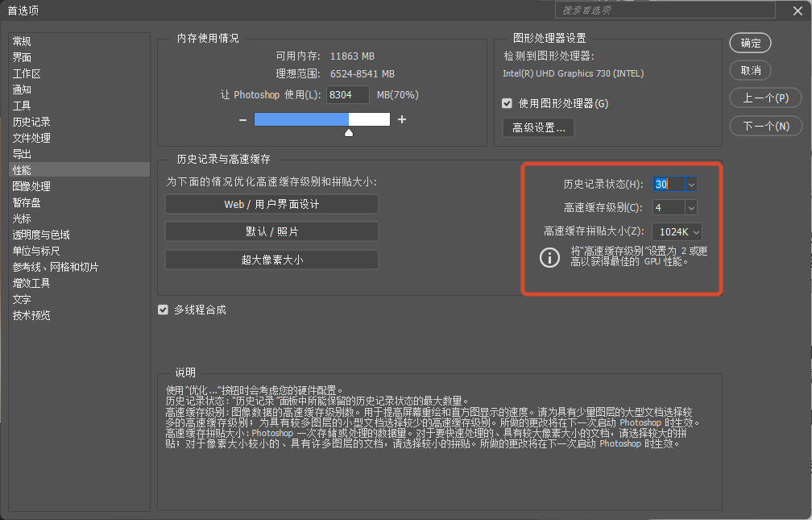The height and width of the screenshot is (520, 812).
Task: Disable the 多线程合成 checkbox
Action: click(x=163, y=310)
